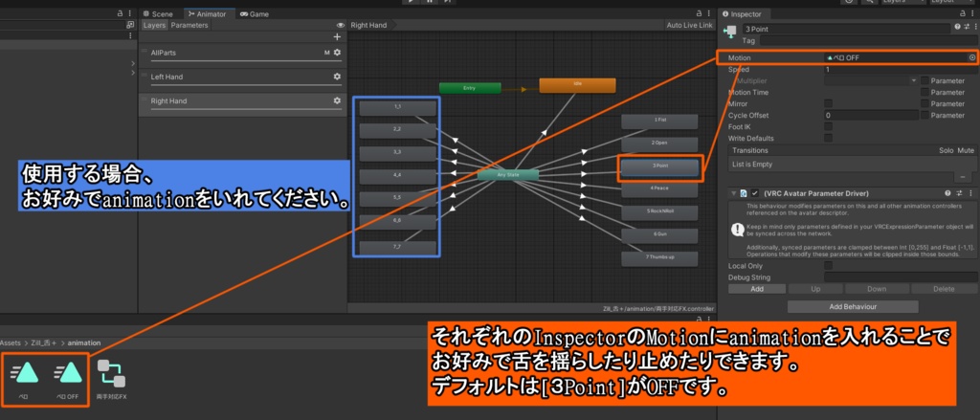Toggle lock icon on the Animator panel

(x=700, y=13)
